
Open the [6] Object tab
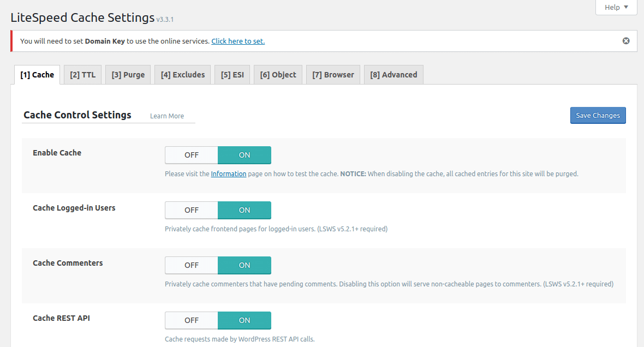click(x=278, y=75)
